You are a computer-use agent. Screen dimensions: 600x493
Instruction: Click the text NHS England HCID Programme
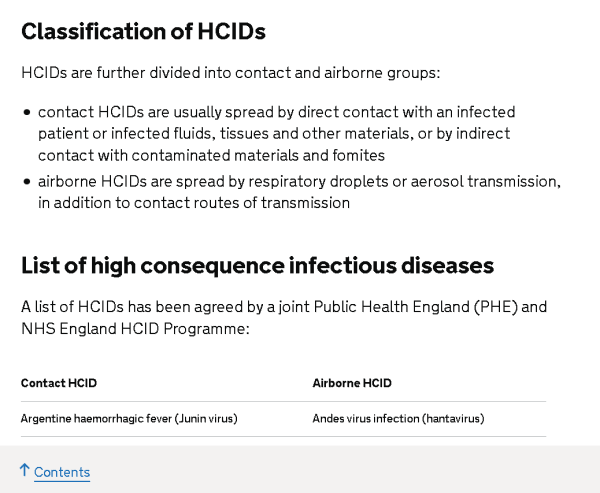(133, 329)
